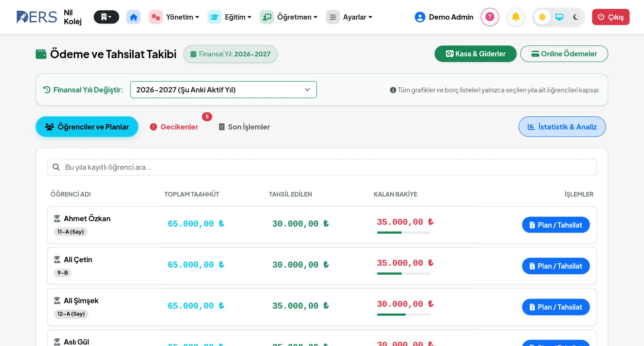Select the Öğrenciler ve Planlar tab
This screenshot has height=346, width=644.
87,127
